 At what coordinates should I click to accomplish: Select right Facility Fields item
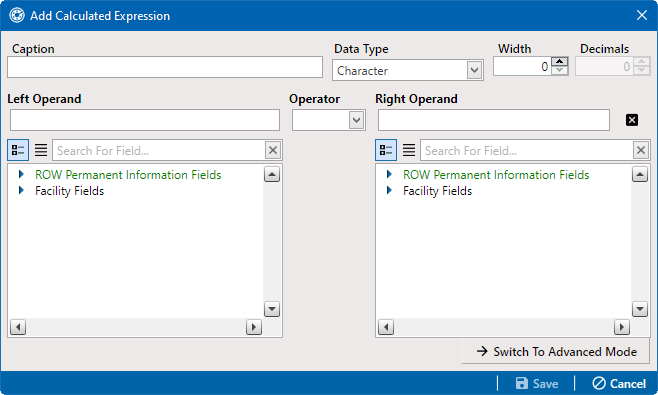438,191
